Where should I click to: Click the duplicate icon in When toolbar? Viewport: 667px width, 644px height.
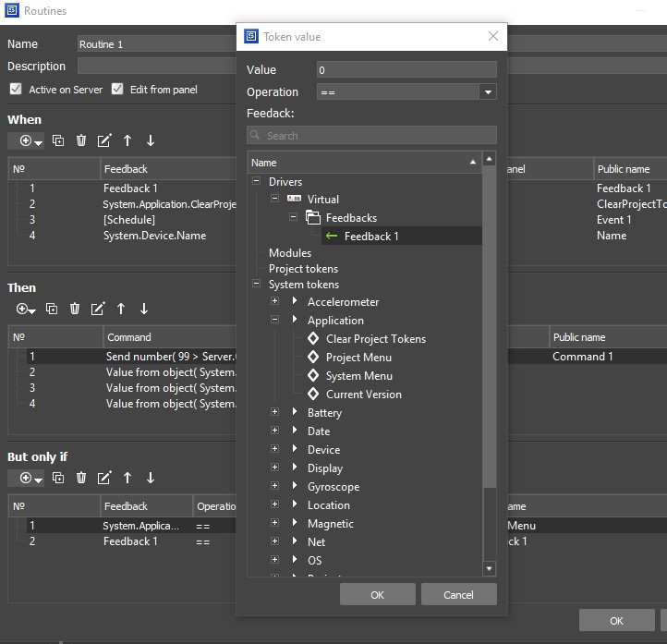click(x=58, y=140)
